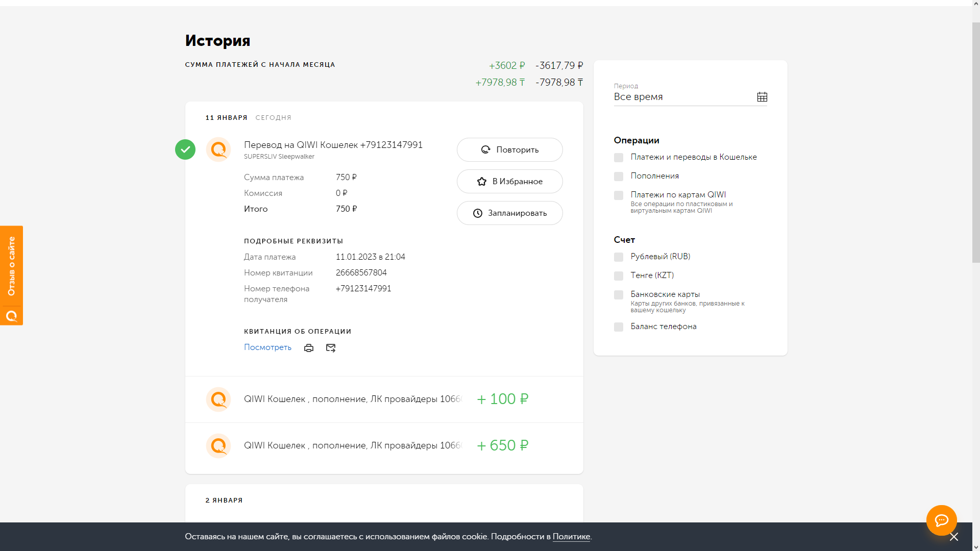Toggle the Баланс телефона filter
This screenshot has height=551, width=980.
(619, 327)
